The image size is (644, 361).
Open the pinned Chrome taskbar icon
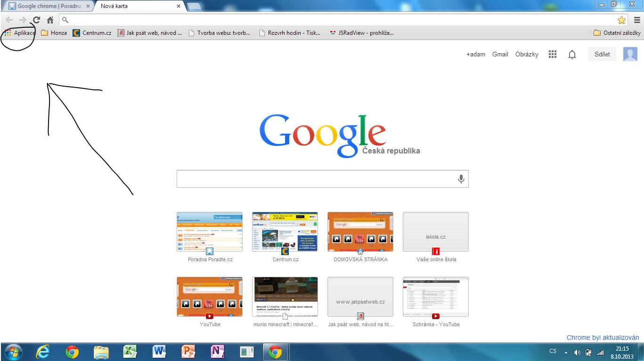(72, 352)
